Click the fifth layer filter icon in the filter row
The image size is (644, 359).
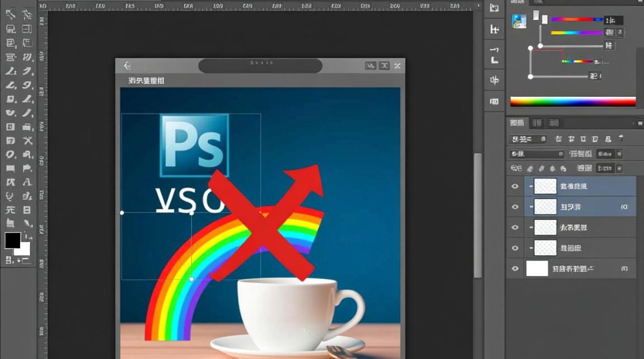tap(608, 139)
